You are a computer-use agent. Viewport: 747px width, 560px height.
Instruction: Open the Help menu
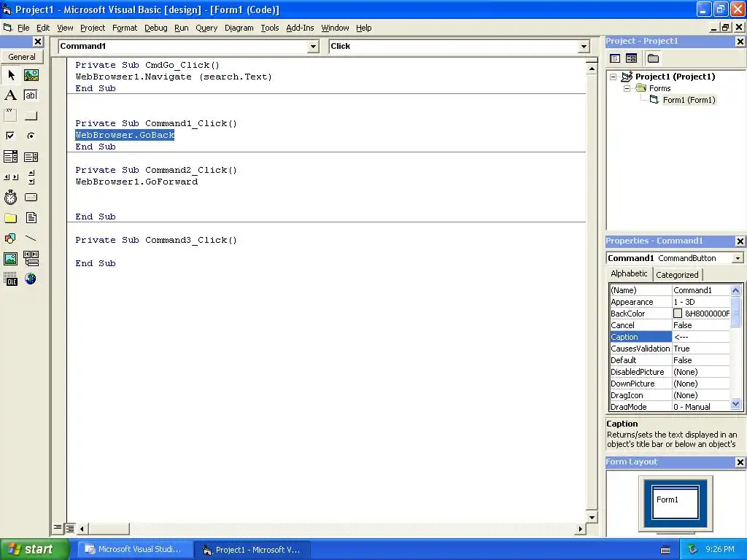click(363, 28)
